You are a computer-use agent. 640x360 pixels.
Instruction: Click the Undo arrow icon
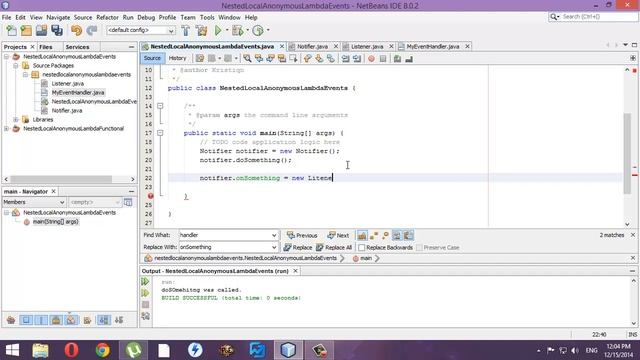tap(76, 30)
